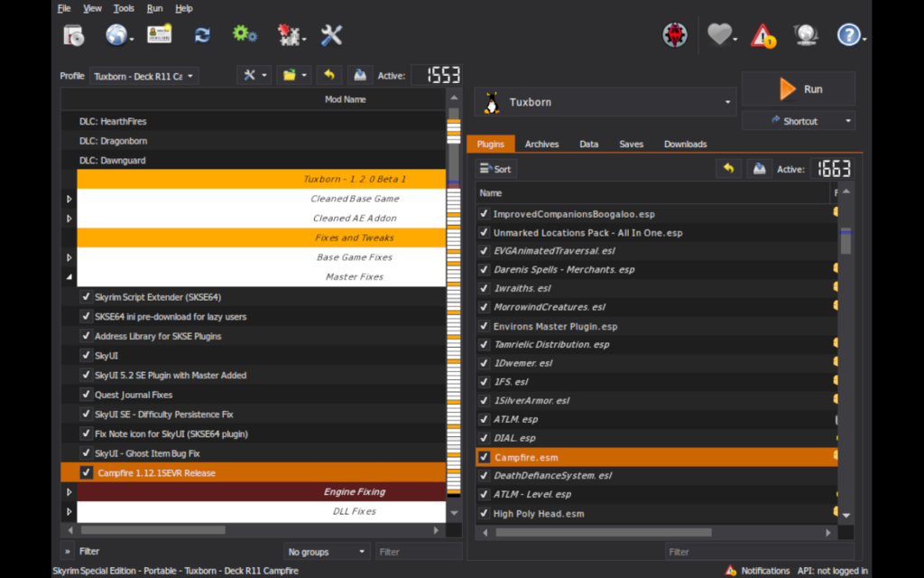Open the Nexus globe browser icon
Screen dimensions: 924x578
[x=116, y=35]
